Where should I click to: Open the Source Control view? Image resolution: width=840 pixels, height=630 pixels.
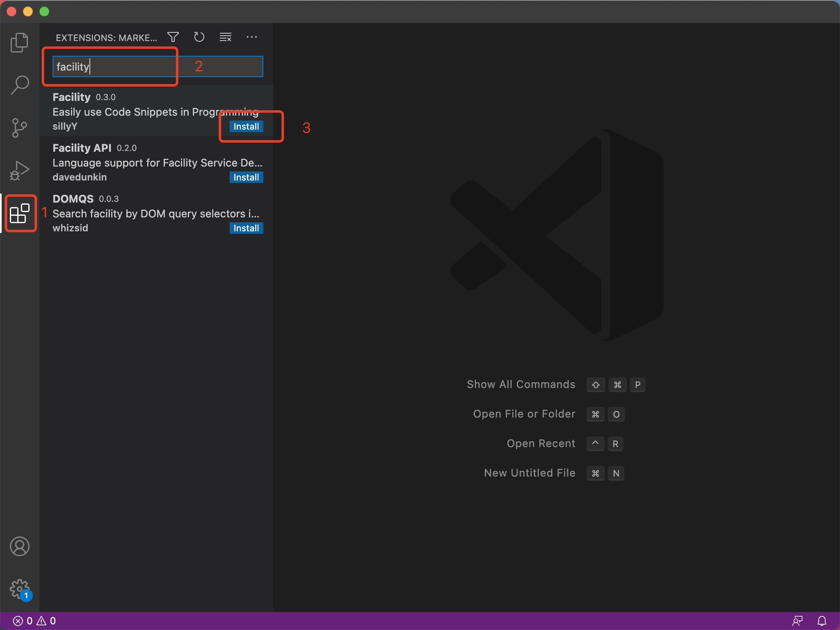19,128
